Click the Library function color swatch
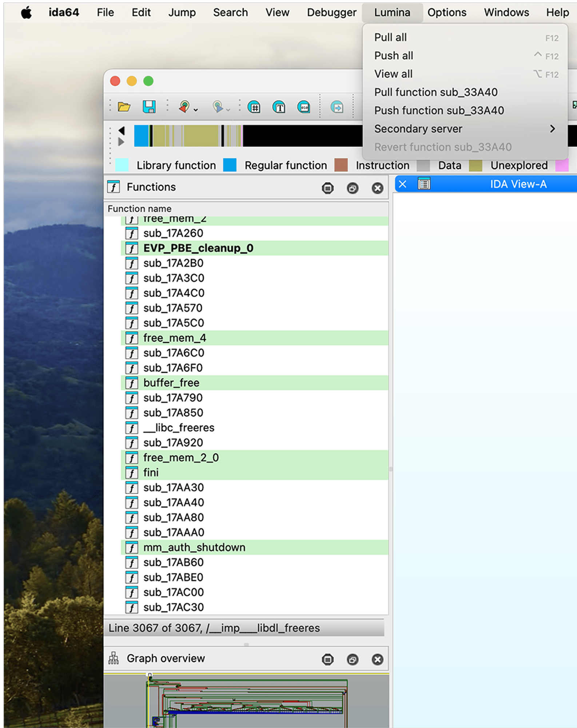This screenshot has width=577, height=728. [x=122, y=165]
